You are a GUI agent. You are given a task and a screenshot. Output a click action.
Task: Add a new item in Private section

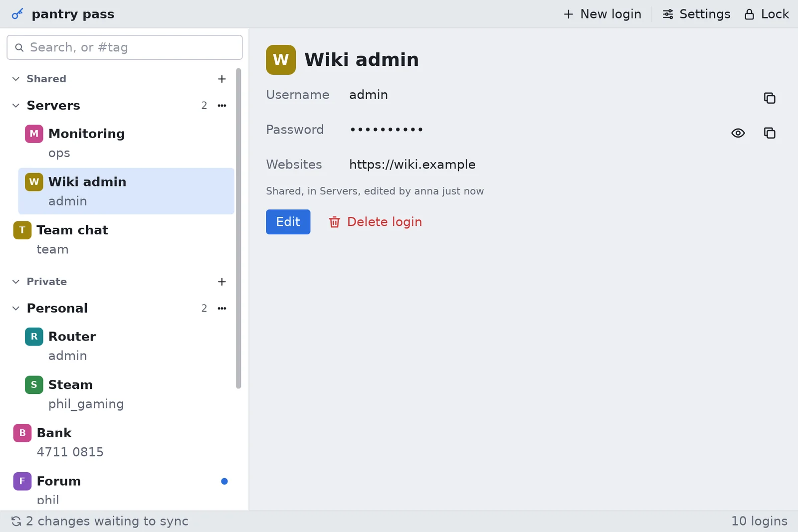pyautogui.click(x=222, y=282)
